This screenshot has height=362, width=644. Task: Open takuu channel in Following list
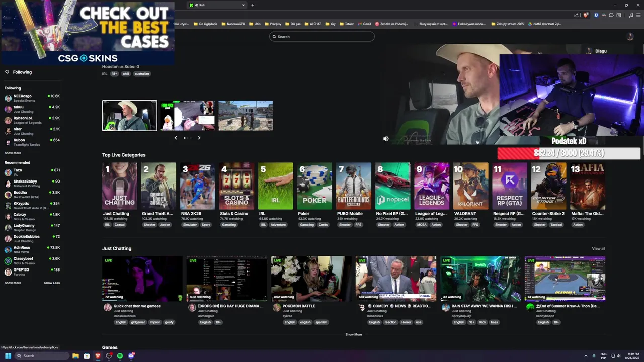(31, 109)
